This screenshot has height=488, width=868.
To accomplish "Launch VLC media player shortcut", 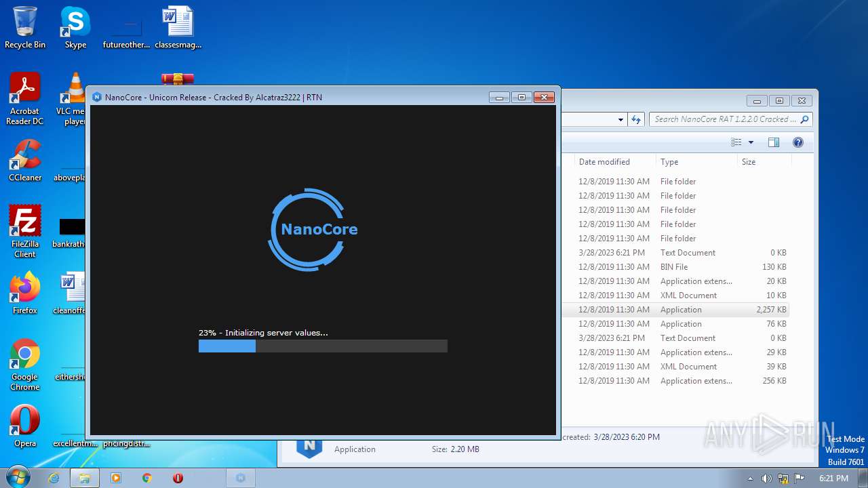I will [71, 99].
